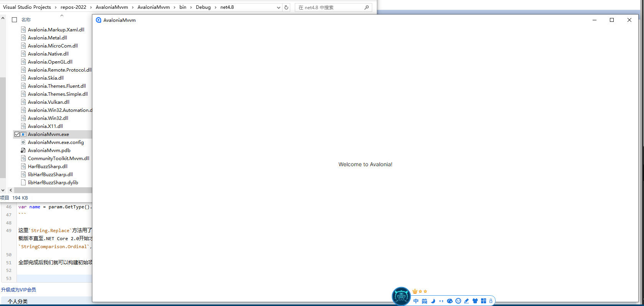
Task: Click the search box for net4.8
Action: point(330,7)
